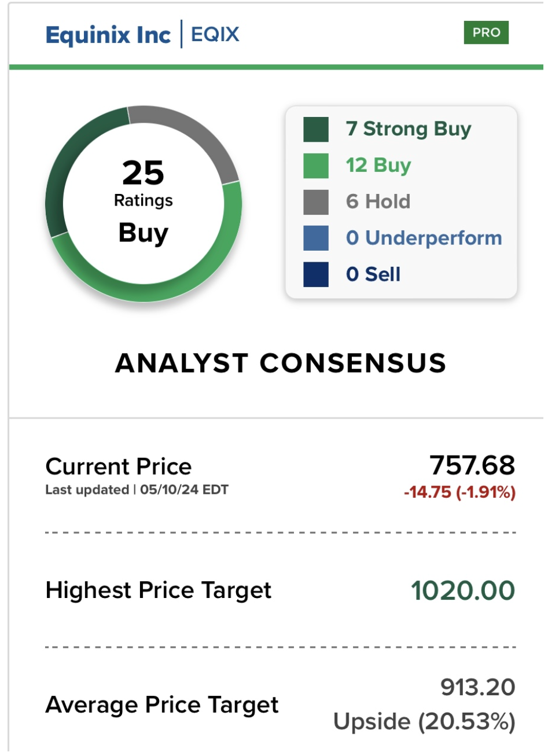Click the light green Buy legend swatch

point(315,166)
